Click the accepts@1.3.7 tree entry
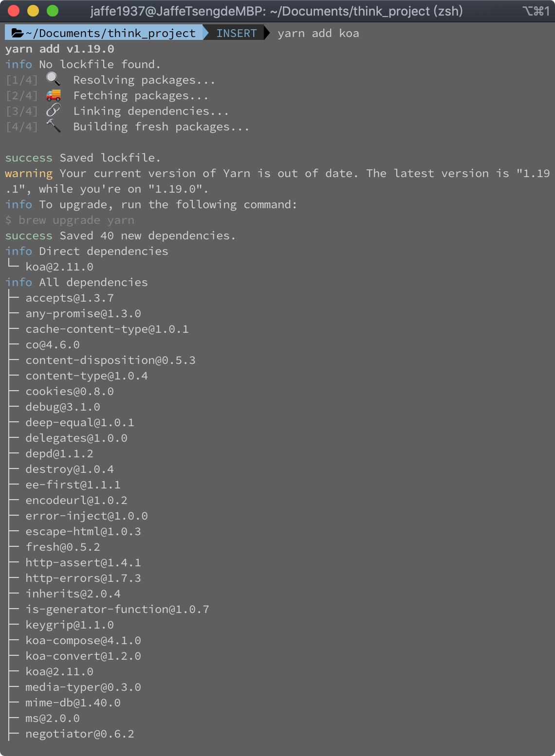This screenshot has height=756, width=555. 70,298
